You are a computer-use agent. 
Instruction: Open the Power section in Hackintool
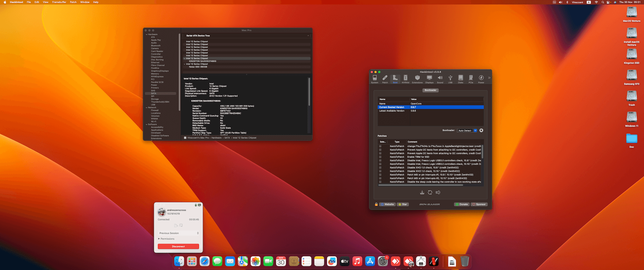coord(481,79)
